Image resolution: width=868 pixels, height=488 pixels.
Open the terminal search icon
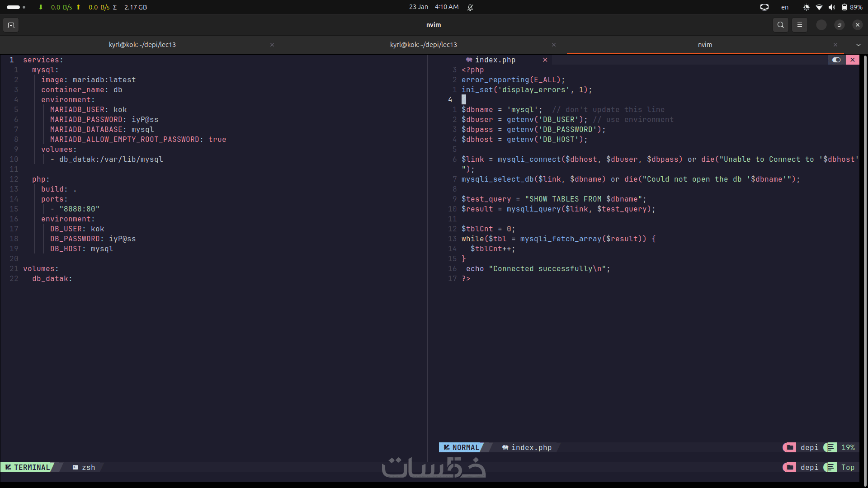tap(780, 25)
